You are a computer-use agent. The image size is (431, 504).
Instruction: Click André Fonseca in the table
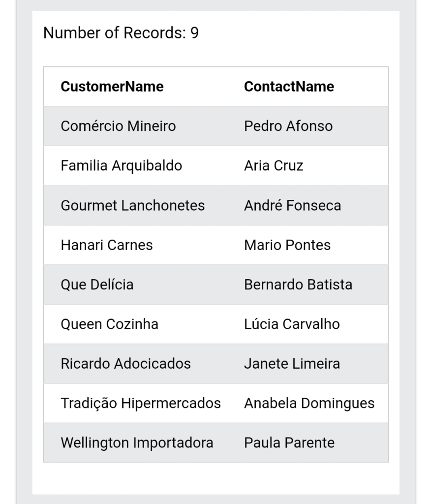(292, 205)
